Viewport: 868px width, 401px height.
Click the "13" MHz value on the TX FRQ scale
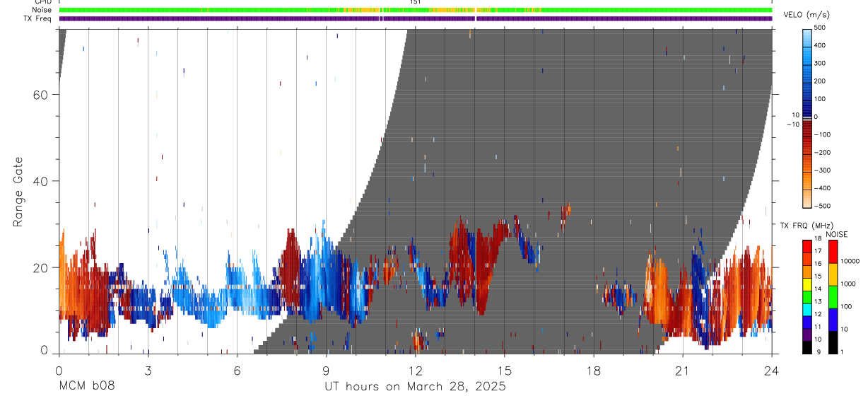pyautogui.click(x=818, y=302)
